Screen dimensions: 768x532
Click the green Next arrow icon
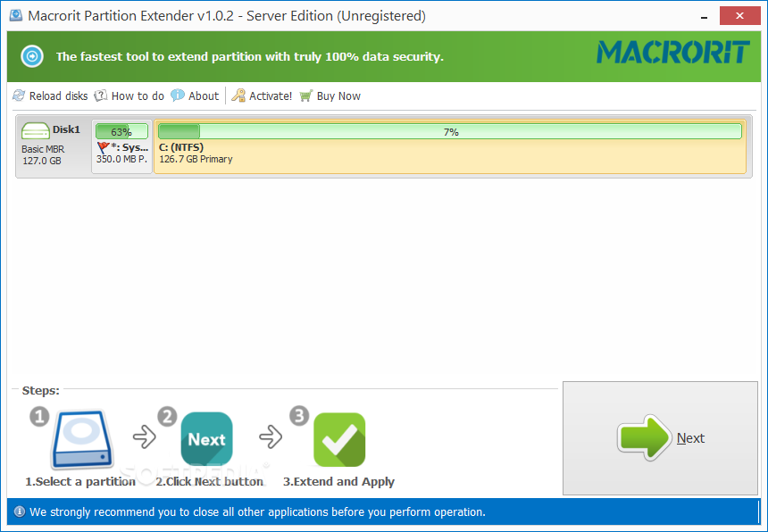[x=644, y=437]
